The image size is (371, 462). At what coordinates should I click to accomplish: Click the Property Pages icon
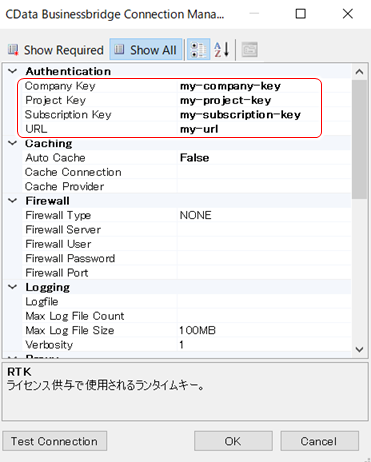click(x=249, y=50)
